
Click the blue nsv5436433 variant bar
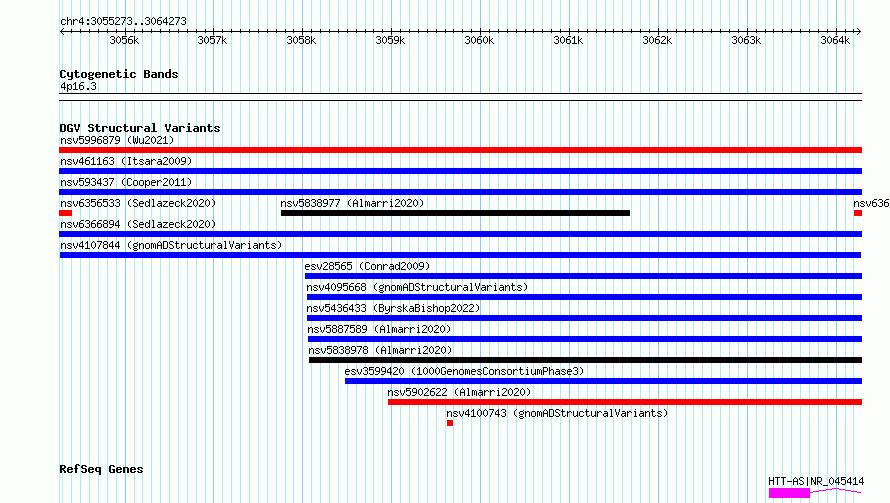[585, 318]
